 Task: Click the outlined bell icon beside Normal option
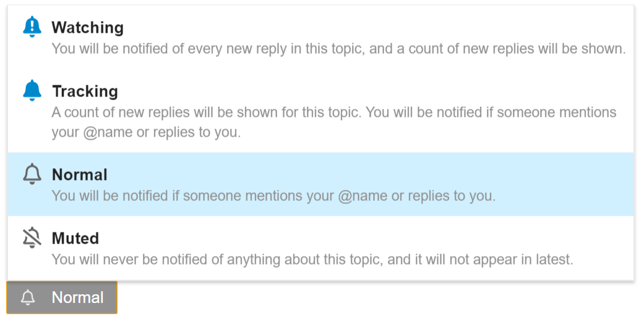click(32, 174)
